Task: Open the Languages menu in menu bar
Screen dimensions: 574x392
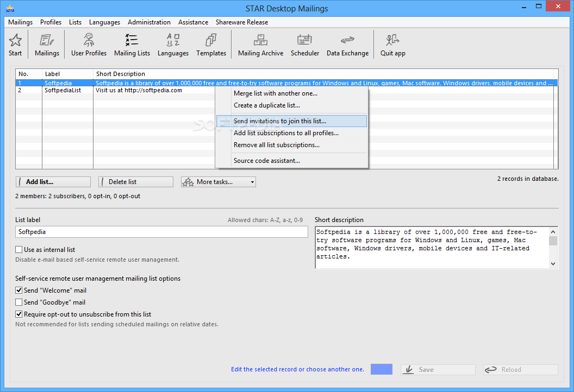Action: pyautogui.click(x=104, y=22)
